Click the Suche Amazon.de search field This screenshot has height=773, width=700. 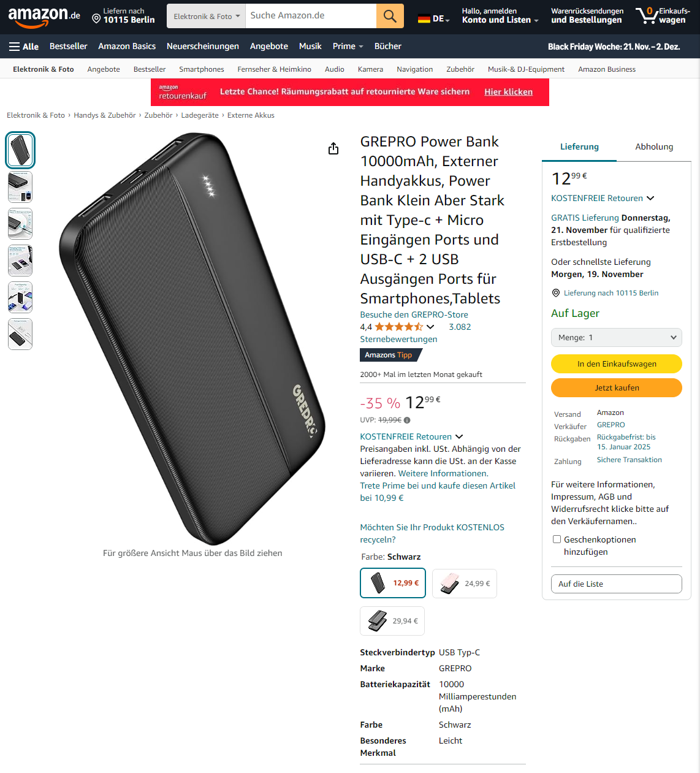(x=311, y=16)
